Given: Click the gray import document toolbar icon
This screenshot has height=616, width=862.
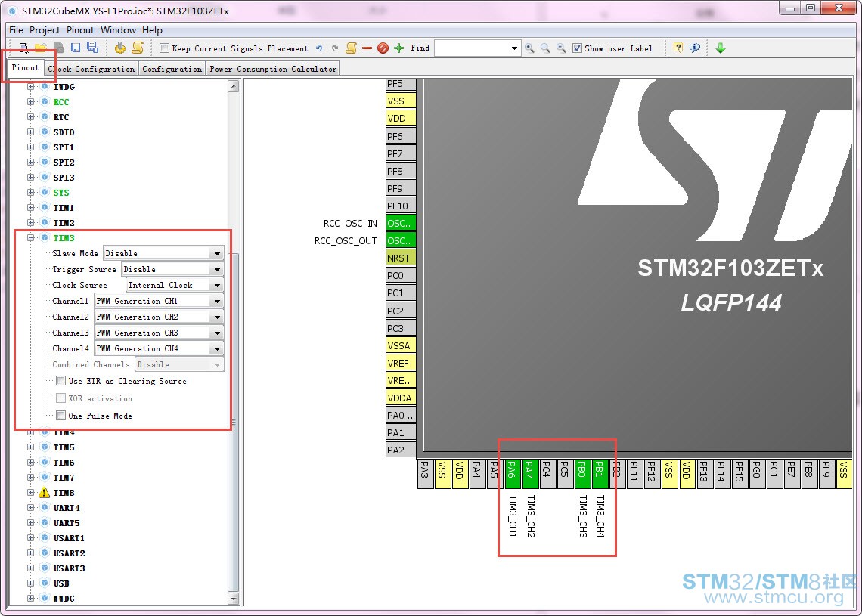Looking at the screenshot, I should point(58,48).
